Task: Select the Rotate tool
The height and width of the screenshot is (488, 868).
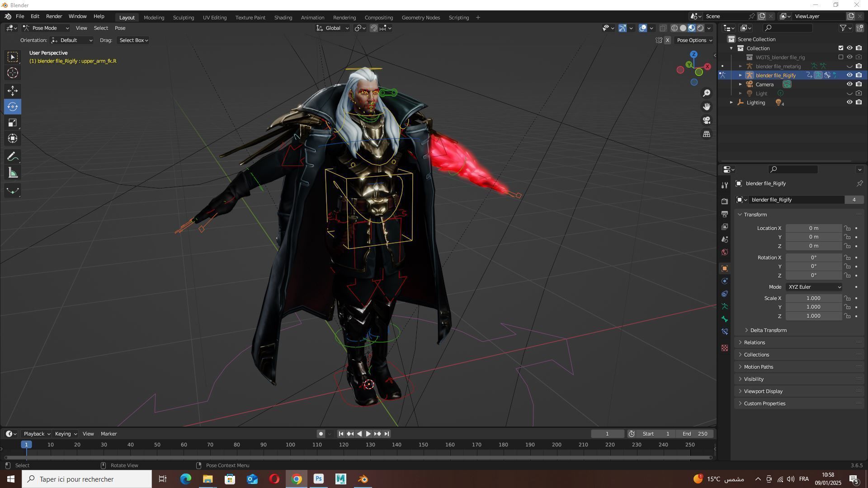Action: (x=13, y=107)
